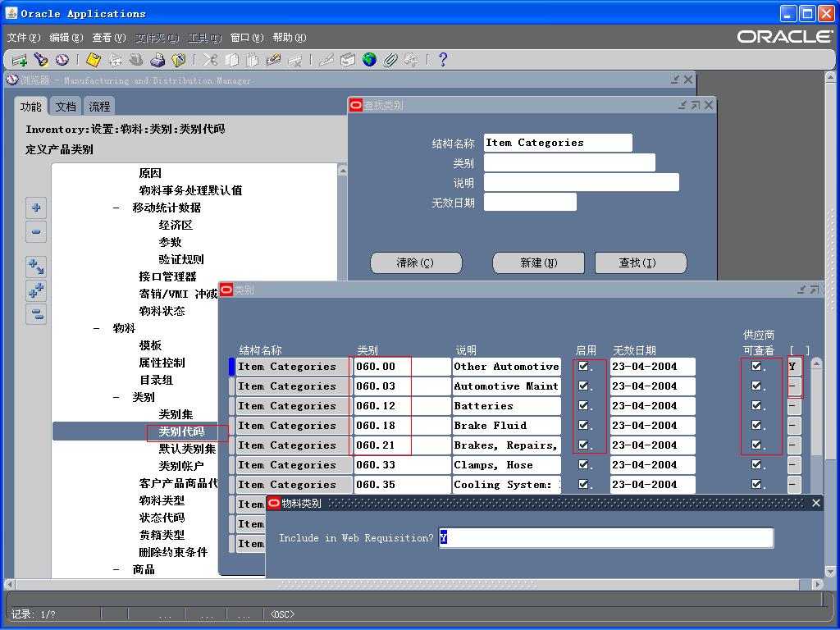Toggle 供应商可查看 checkbox for category 060.35
The width and height of the screenshot is (840, 630).
pyautogui.click(x=756, y=484)
